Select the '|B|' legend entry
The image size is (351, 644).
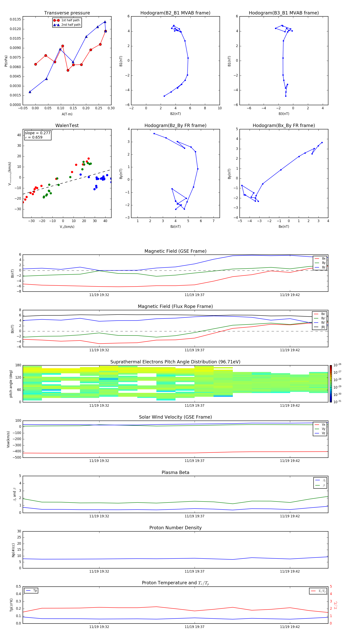click(x=320, y=327)
